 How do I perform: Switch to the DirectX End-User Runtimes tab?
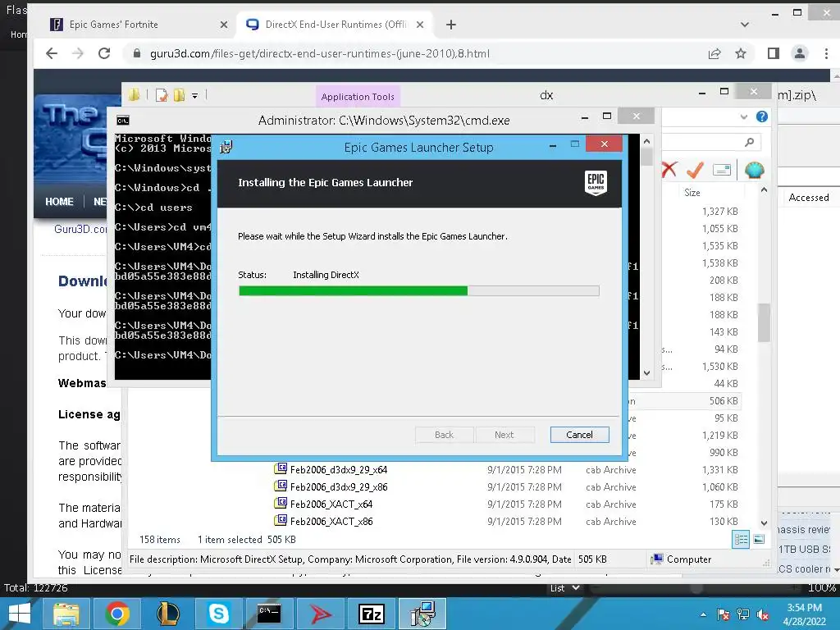tap(336, 25)
